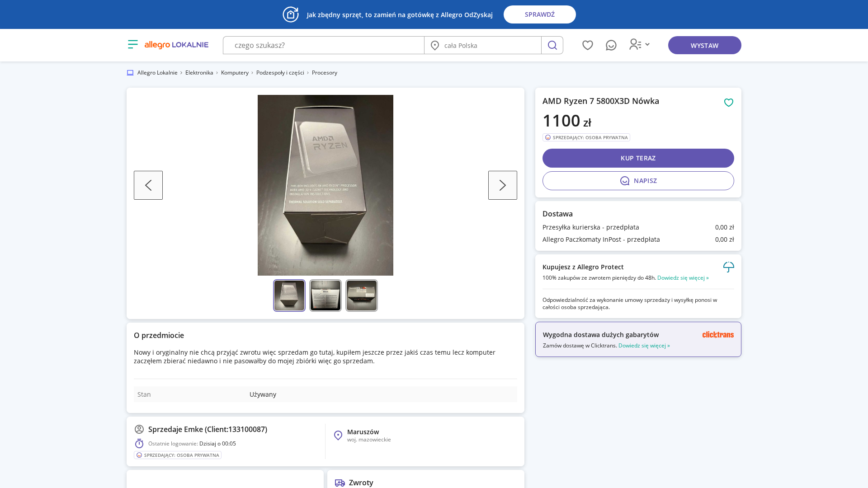Click the location pin in search bar
868x488 pixels.
click(x=435, y=45)
